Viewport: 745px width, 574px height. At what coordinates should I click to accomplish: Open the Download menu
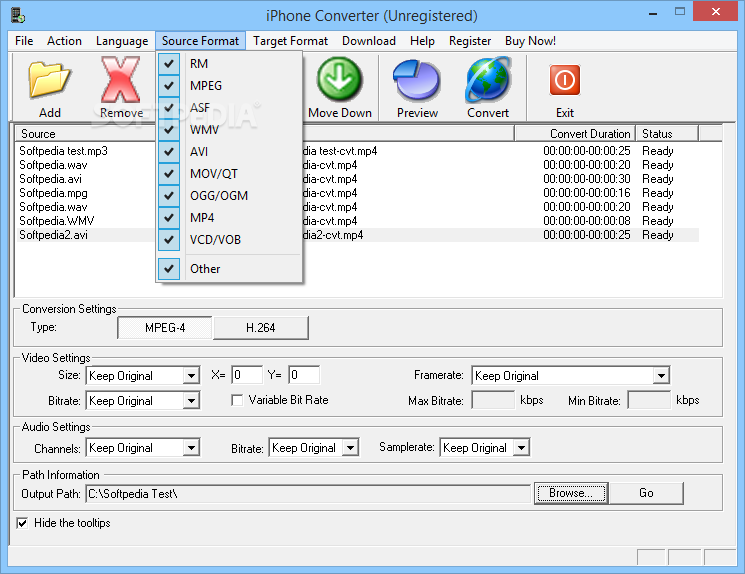click(369, 41)
